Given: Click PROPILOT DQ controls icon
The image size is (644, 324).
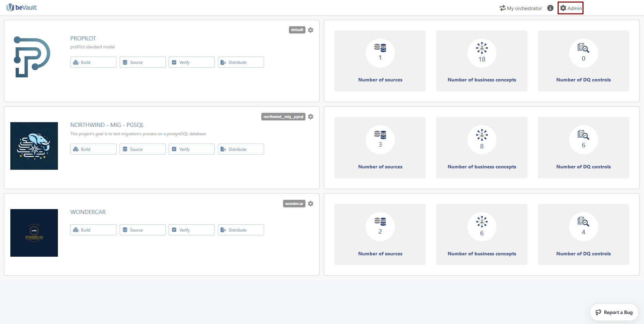Looking at the screenshot, I should [x=583, y=48].
